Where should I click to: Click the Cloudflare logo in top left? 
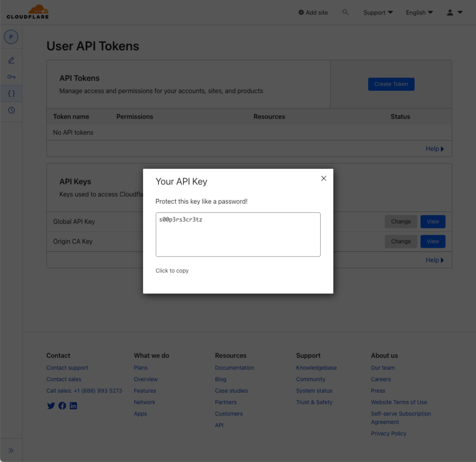tap(27, 13)
